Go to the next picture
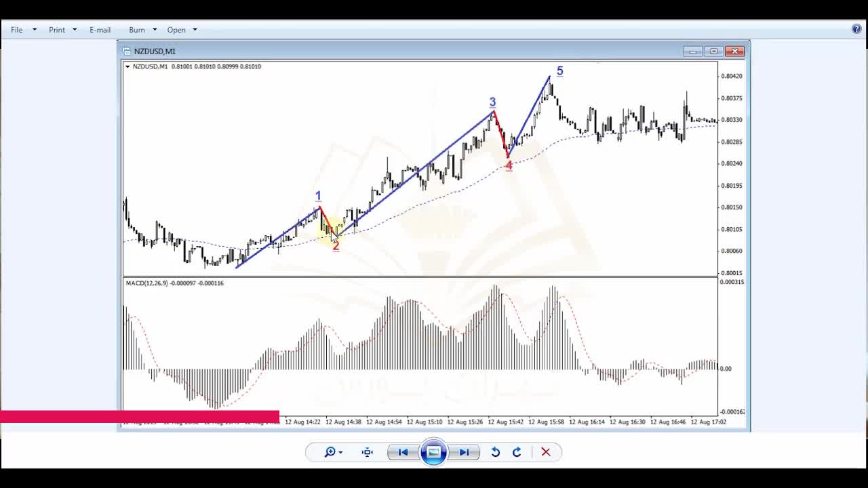 coord(464,452)
